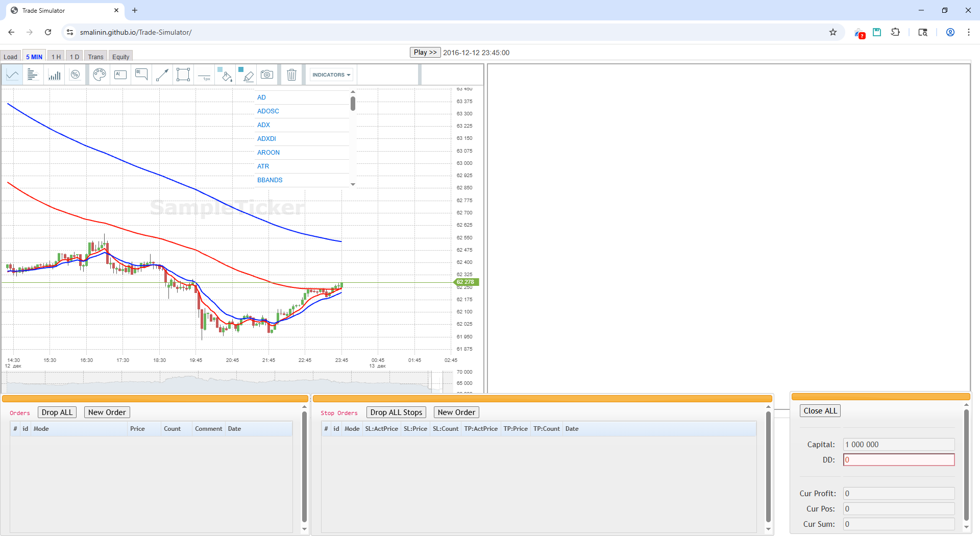Viewport: 980px width, 536px height.
Task: Select the rectangle selection tool
Action: [x=183, y=74]
